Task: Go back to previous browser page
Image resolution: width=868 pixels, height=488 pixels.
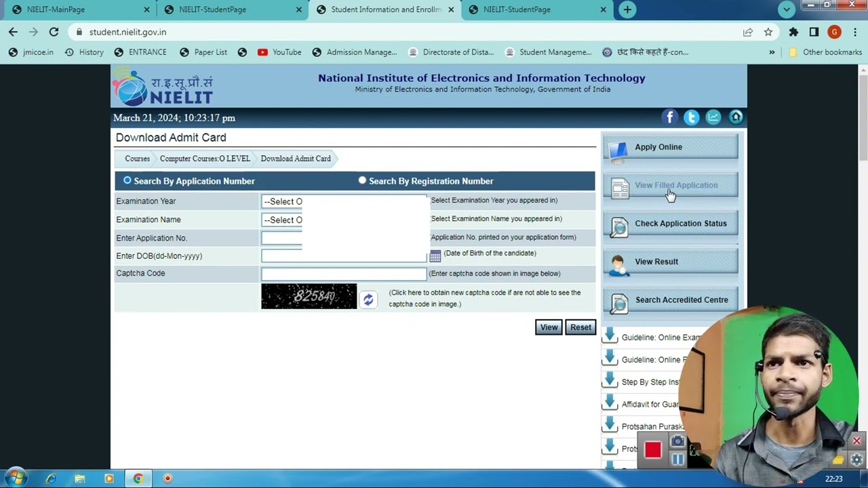Action: click(x=13, y=32)
